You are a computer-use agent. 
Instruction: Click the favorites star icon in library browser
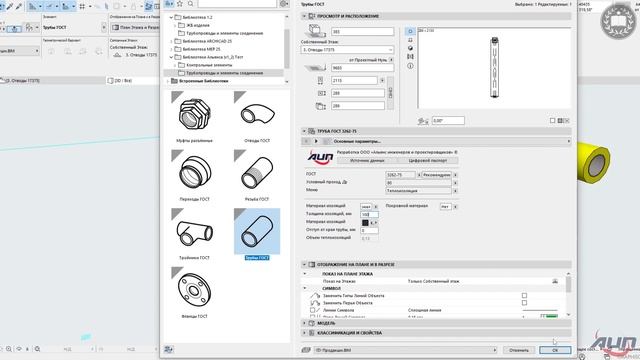point(180,4)
